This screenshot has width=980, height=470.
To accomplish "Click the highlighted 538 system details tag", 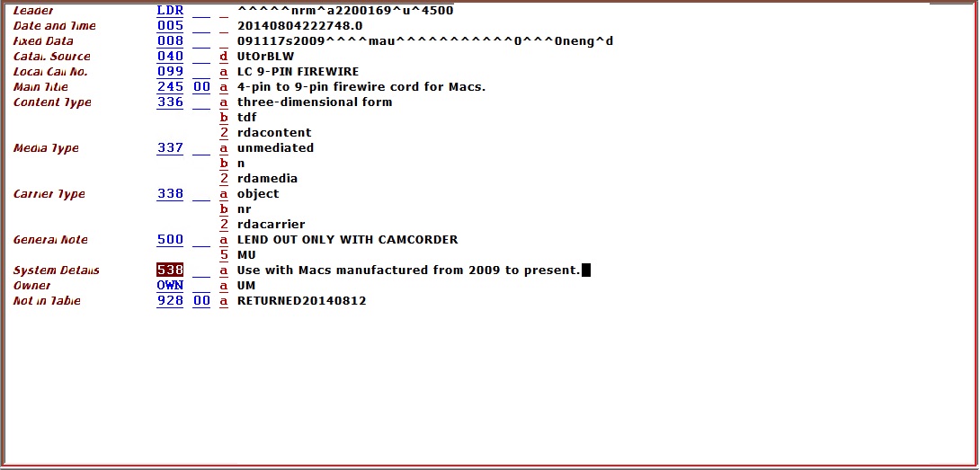I will pos(170,270).
